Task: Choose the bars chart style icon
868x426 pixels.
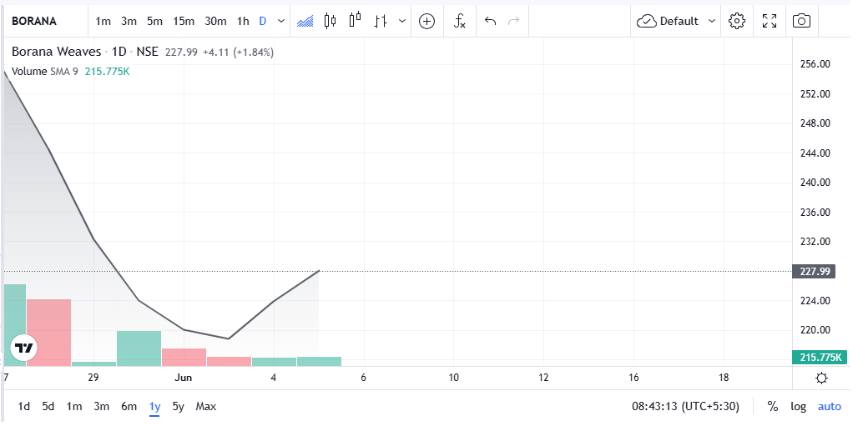Action: coord(381,21)
